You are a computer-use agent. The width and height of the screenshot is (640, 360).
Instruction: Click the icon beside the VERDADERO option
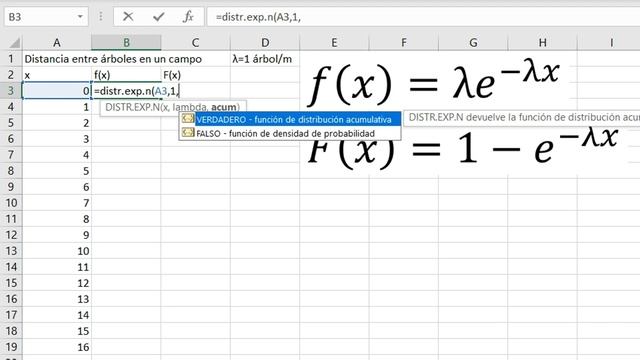pyautogui.click(x=188, y=119)
